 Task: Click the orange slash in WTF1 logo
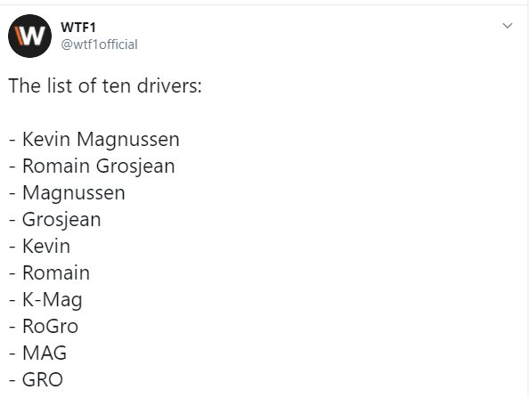[x=19, y=36]
